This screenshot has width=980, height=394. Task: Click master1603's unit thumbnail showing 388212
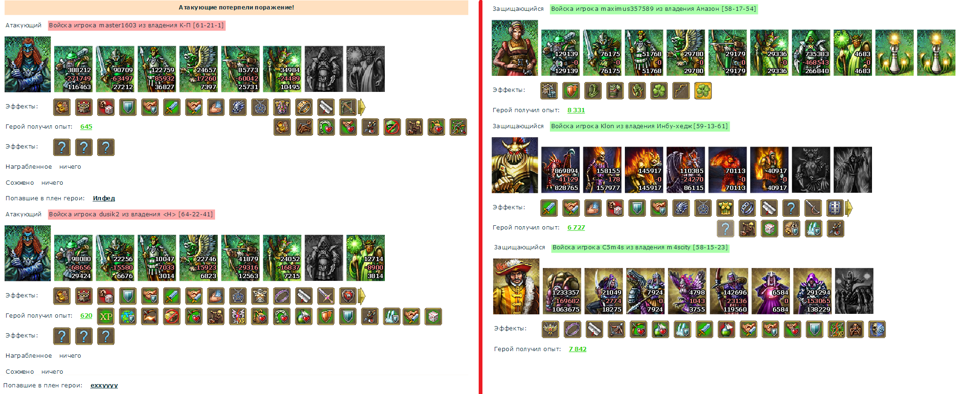click(x=73, y=69)
